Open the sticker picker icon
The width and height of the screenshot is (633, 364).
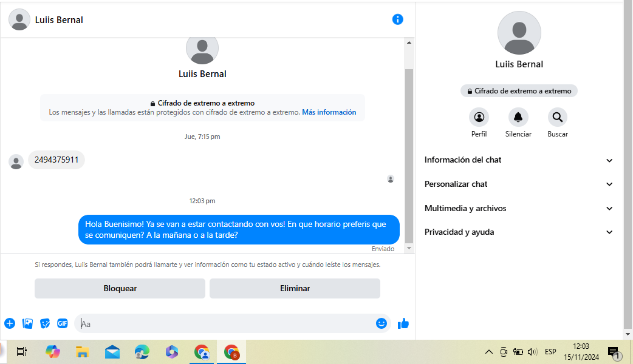45,323
